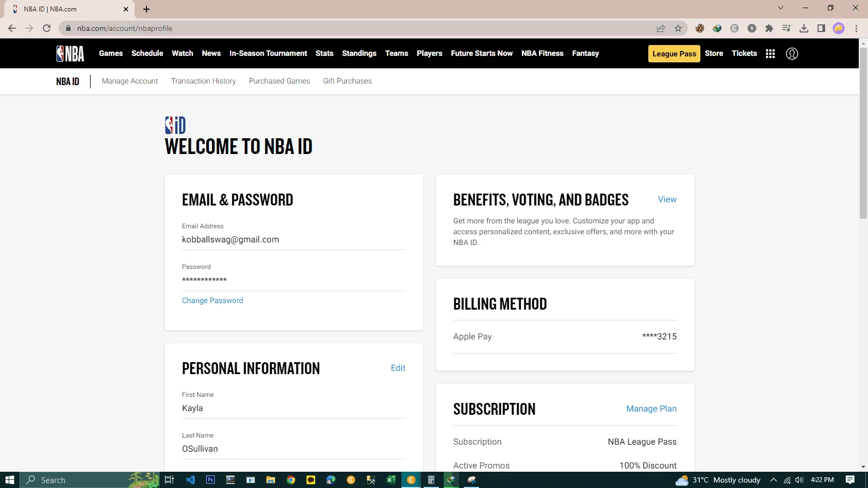
Task: Open NBA Fitness menu item
Action: click(542, 53)
